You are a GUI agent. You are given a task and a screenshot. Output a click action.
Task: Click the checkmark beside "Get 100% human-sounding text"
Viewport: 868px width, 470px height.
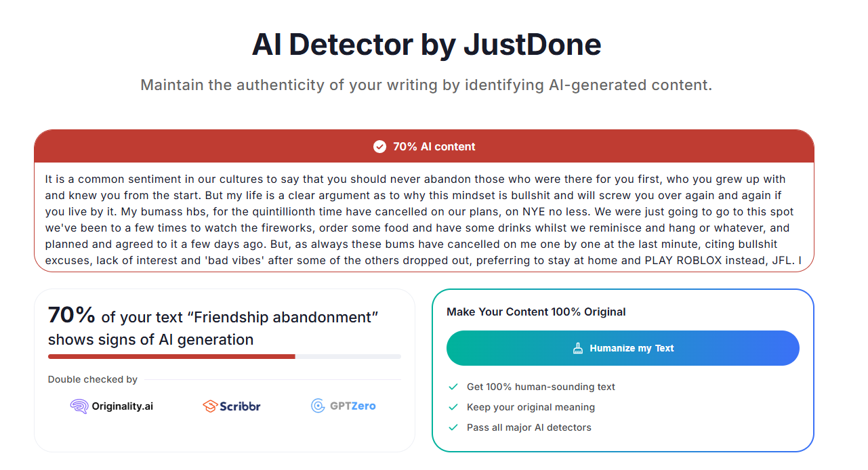tap(453, 387)
